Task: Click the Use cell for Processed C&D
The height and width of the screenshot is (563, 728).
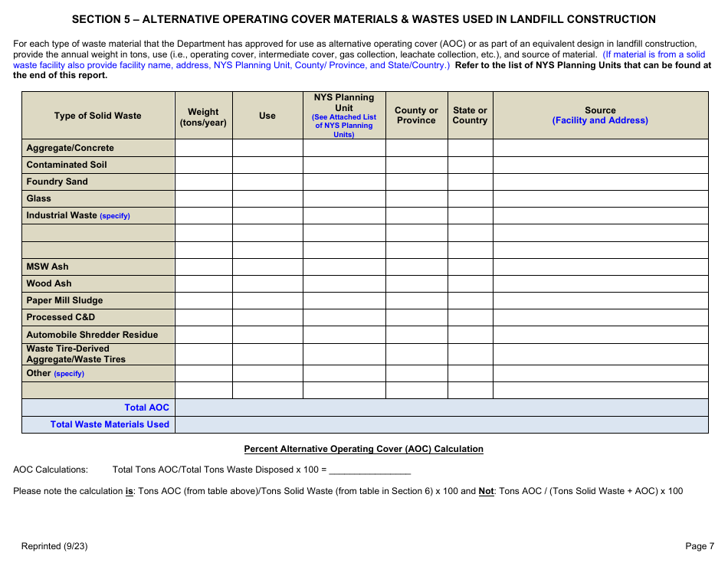Action: (267, 317)
